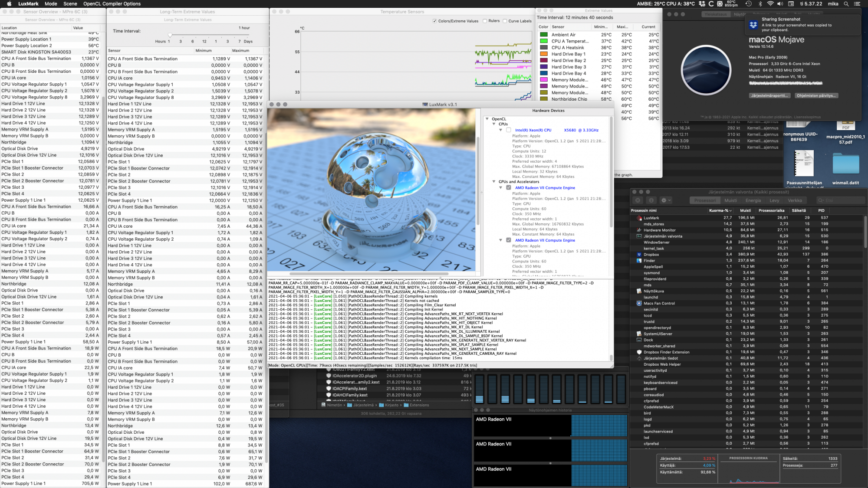Click the quit process X button in Activity Monitor

pyautogui.click(x=638, y=200)
